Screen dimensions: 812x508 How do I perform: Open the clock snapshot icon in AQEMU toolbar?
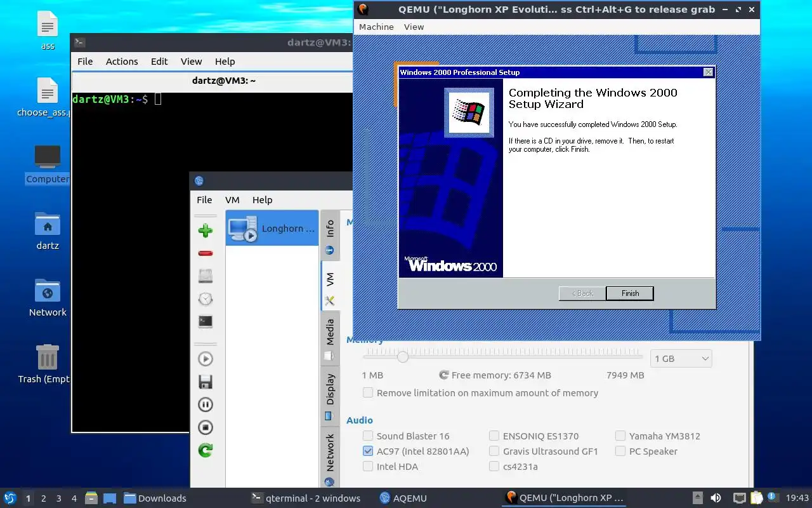point(205,298)
